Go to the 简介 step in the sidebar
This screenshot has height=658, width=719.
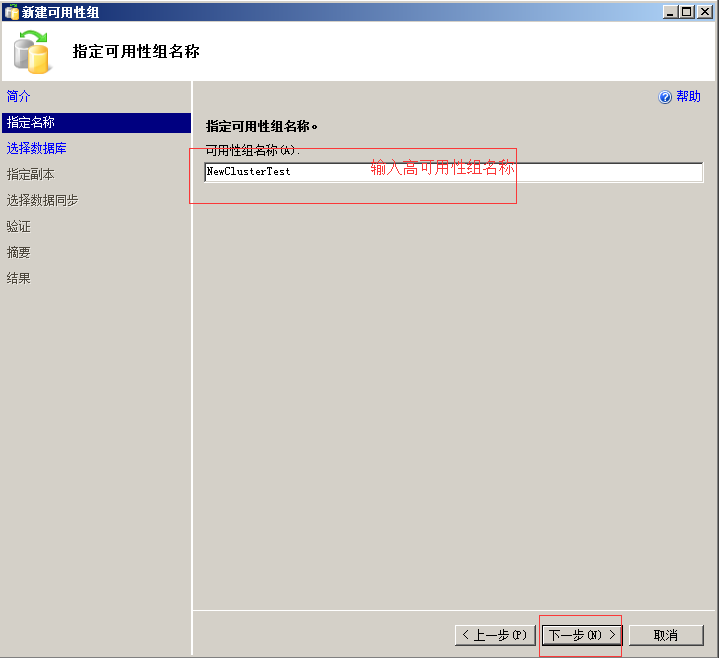(x=19, y=96)
